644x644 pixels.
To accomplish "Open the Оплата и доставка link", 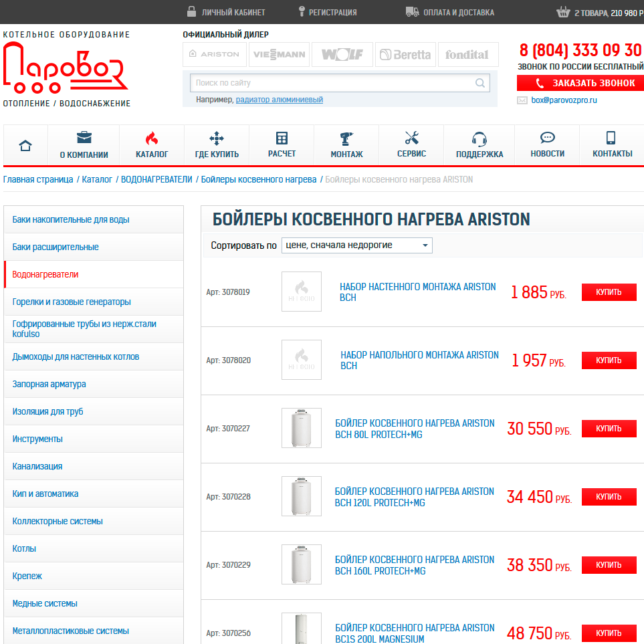I will 459,12.
